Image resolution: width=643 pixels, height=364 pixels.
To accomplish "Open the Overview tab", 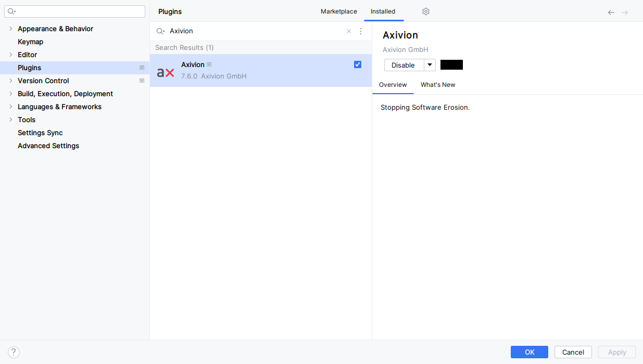I will [x=393, y=85].
